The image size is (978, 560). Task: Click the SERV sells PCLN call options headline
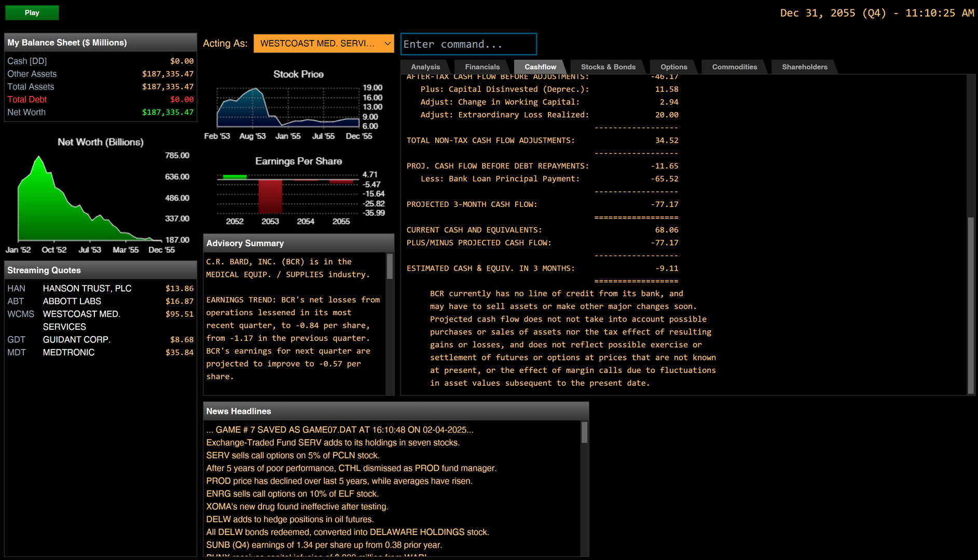pos(293,456)
